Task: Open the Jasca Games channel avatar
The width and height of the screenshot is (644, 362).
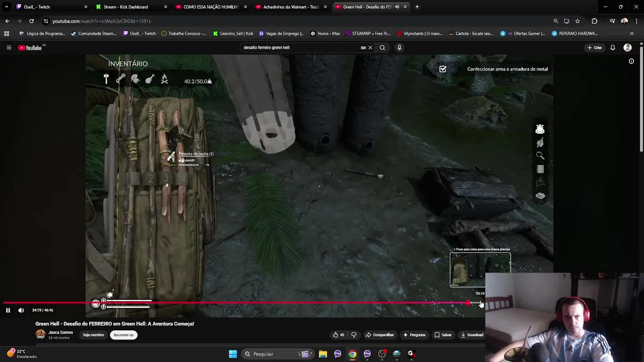Action: [40, 334]
